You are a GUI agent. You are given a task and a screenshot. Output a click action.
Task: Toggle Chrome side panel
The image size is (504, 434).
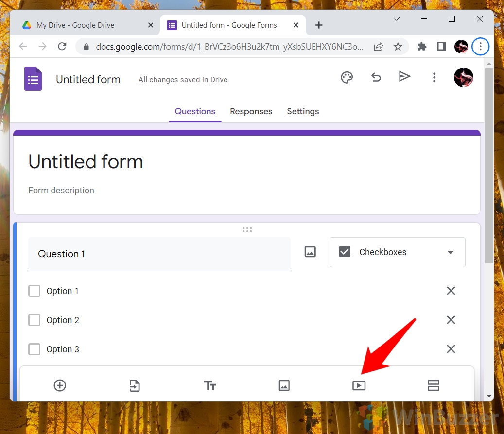442,47
